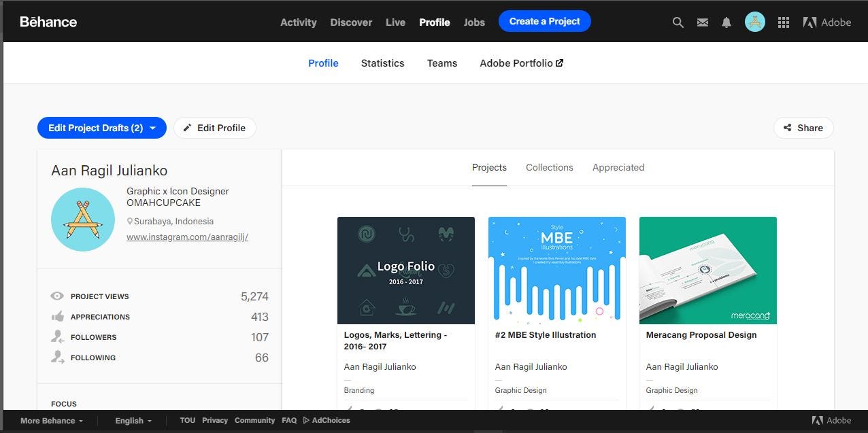Viewport: 868px width, 433px height.
Task: Open Jobs in top navigation
Action: (474, 22)
